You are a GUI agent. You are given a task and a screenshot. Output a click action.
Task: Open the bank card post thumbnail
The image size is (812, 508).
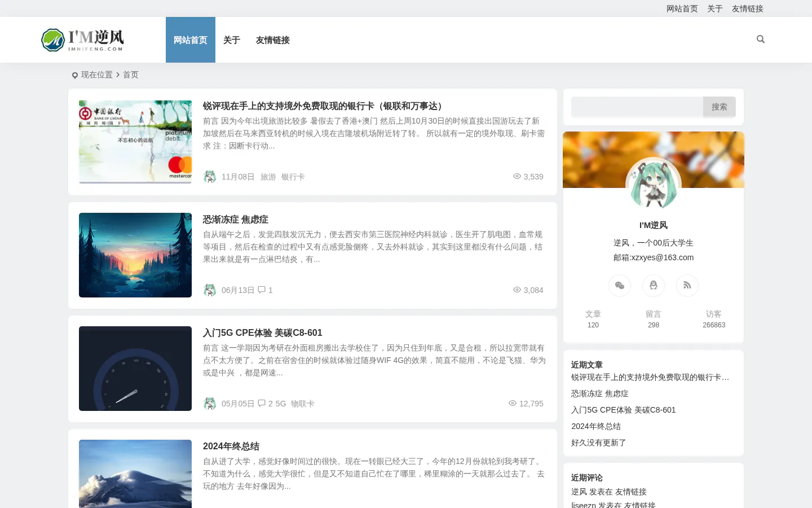click(135, 142)
